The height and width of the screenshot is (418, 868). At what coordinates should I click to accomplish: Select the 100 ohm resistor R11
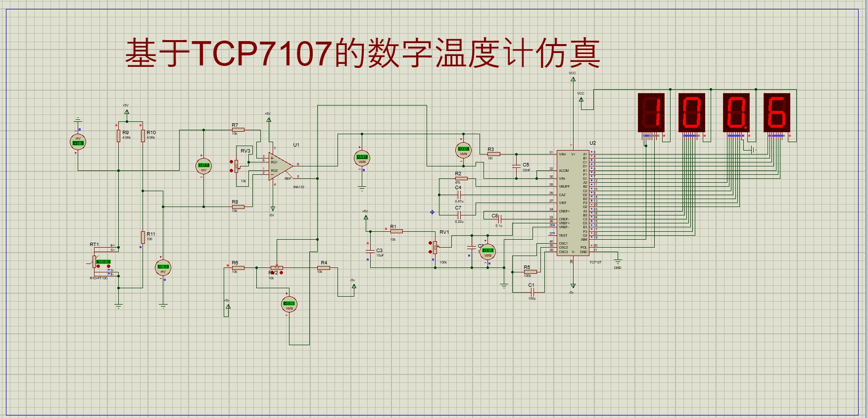click(x=143, y=237)
